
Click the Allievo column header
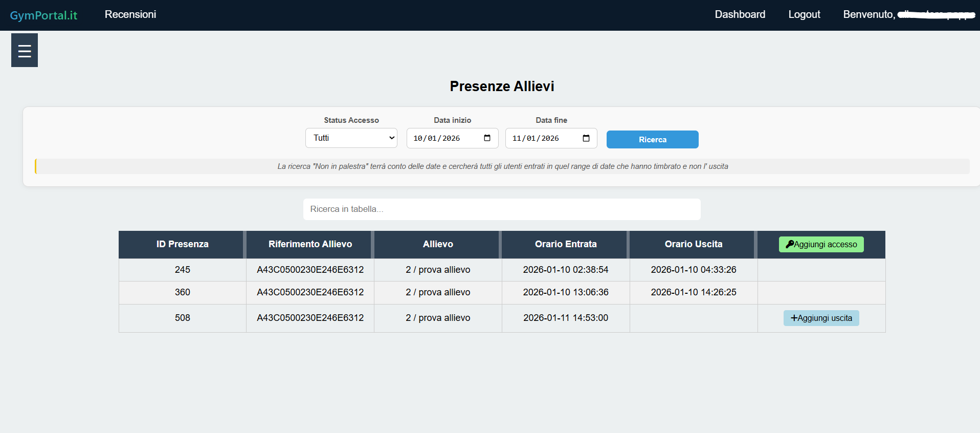tap(438, 245)
